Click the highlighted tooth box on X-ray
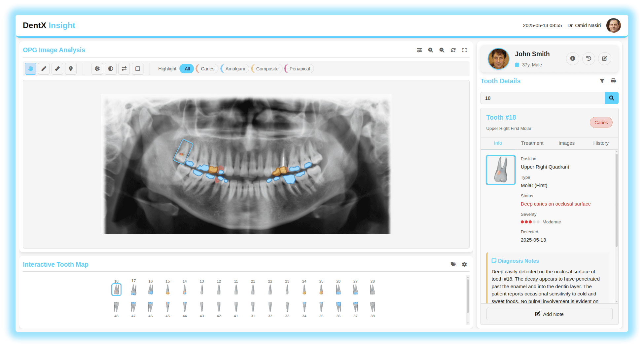This screenshot has height=347, width=644. [x=183, y=152]
